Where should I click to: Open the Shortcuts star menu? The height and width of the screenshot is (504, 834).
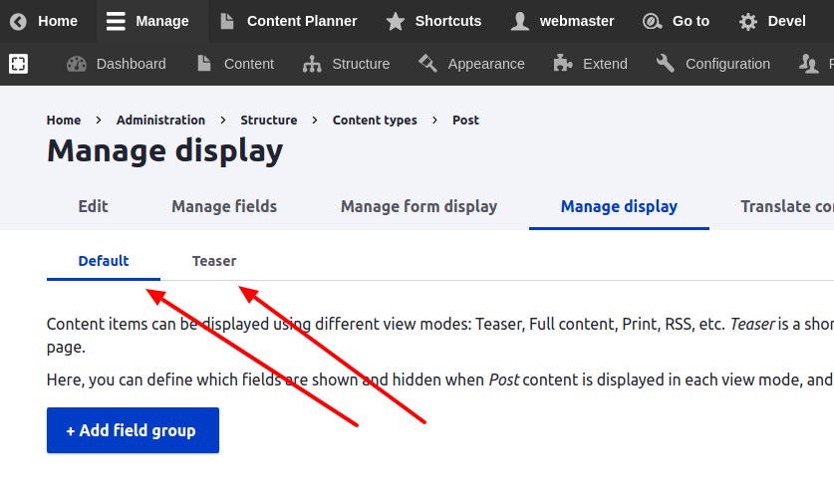pyautogui.click(x=396, y=21)
